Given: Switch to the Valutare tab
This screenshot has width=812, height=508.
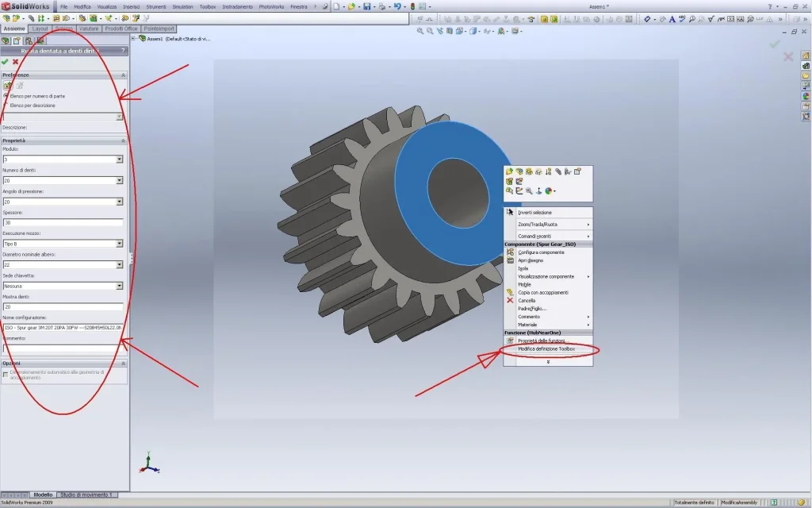Looking at the screenshot, I should pos(89,29).
